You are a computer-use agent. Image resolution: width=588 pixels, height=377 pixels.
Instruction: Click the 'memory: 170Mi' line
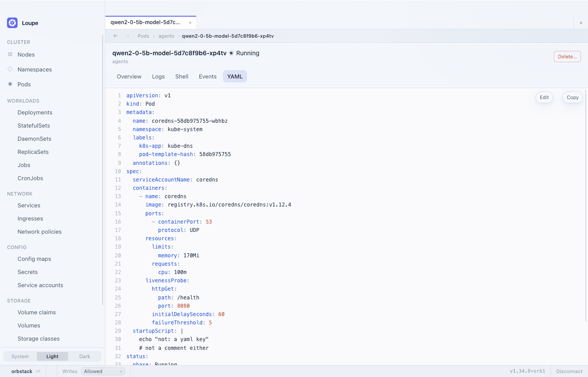point(179,256)
